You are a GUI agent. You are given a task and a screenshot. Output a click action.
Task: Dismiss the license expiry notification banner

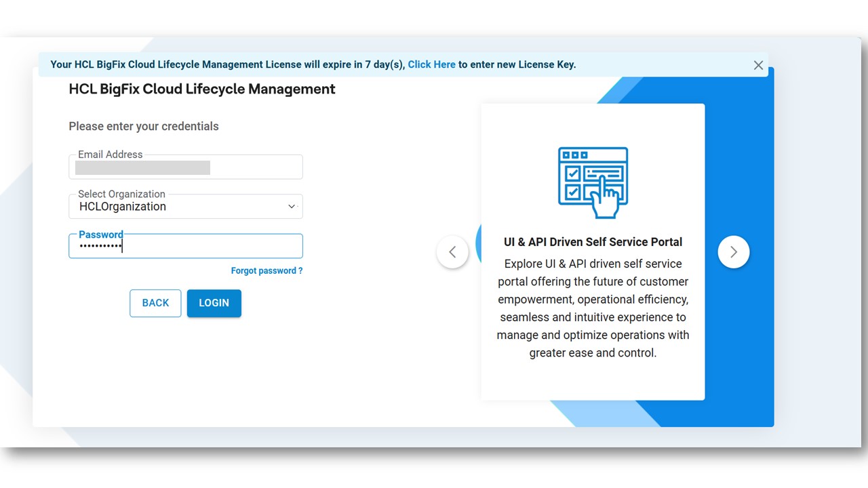[758, 65]
